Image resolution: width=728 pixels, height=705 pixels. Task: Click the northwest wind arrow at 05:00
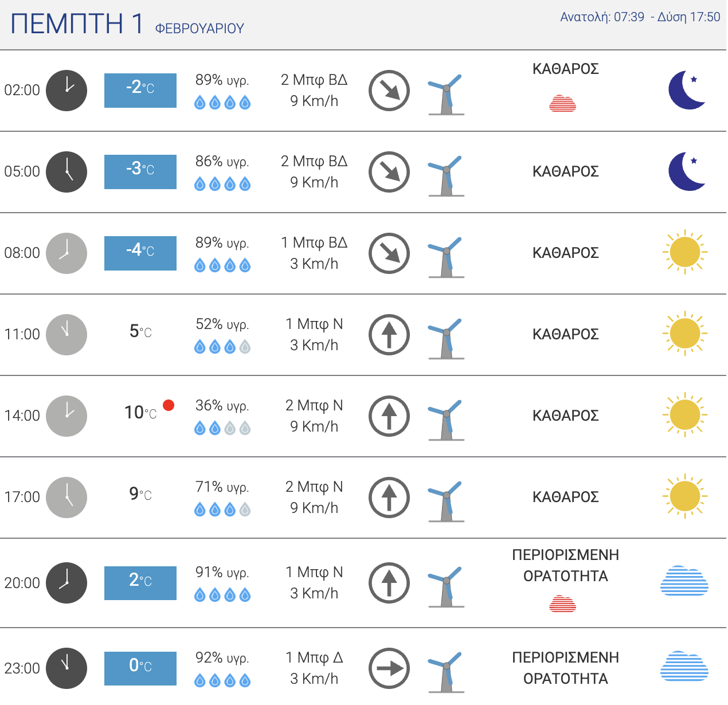click(389, 172)
